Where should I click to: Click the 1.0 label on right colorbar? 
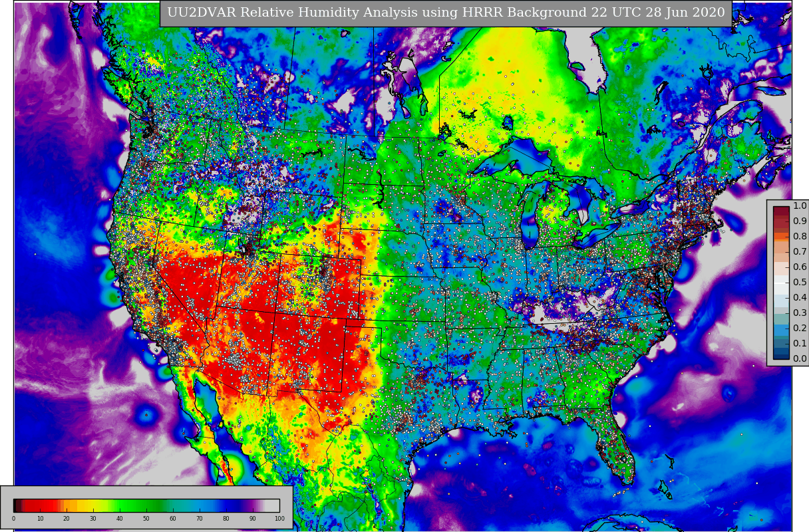pos(800,205)
